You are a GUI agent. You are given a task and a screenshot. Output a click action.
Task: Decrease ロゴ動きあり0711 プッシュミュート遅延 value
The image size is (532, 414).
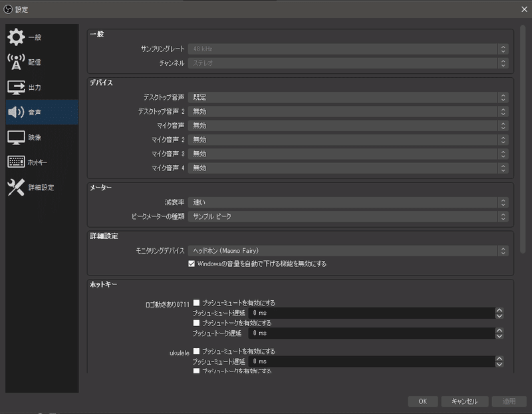[499, 316]
